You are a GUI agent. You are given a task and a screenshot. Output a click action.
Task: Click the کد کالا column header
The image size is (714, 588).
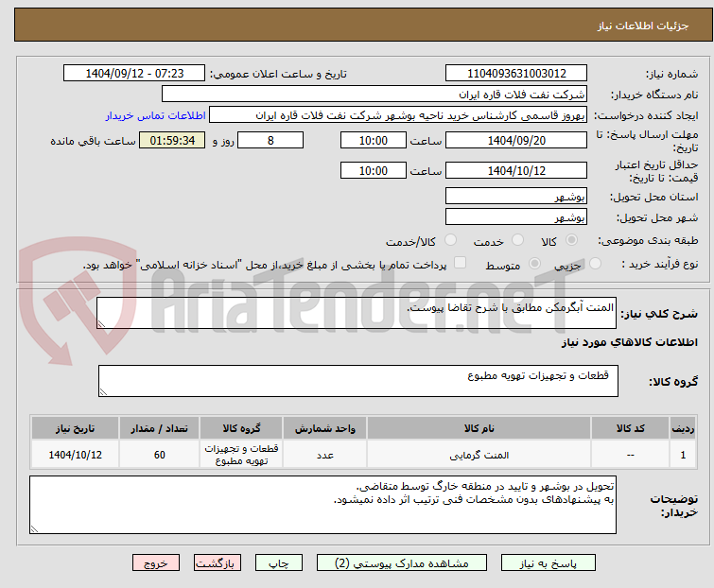630,428
